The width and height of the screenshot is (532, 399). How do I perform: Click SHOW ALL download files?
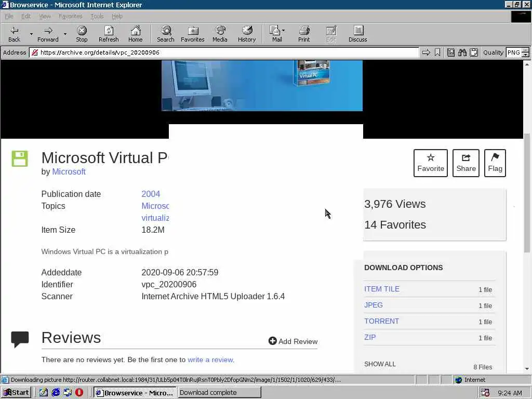coord(380,364)
